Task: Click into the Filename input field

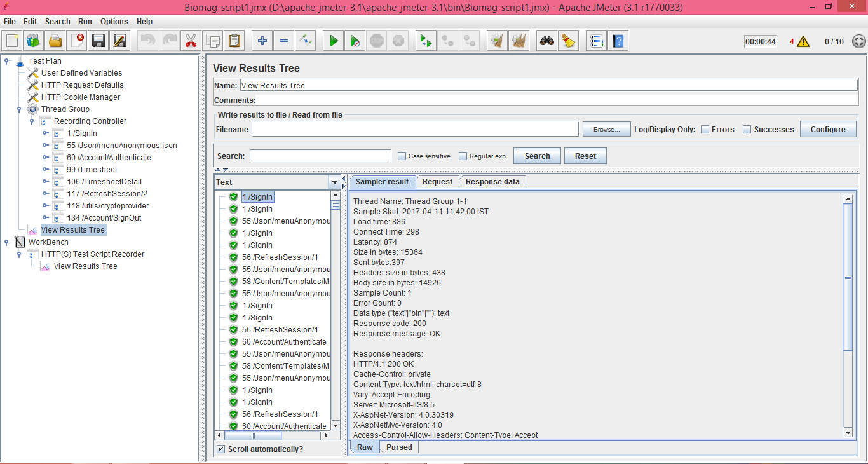Action: coord(415,129)
